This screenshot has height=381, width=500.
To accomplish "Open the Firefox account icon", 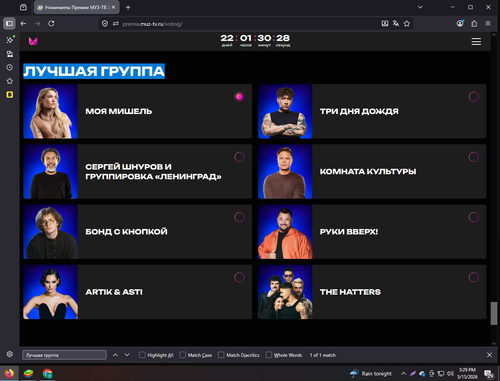I will (x=460, y=23).
